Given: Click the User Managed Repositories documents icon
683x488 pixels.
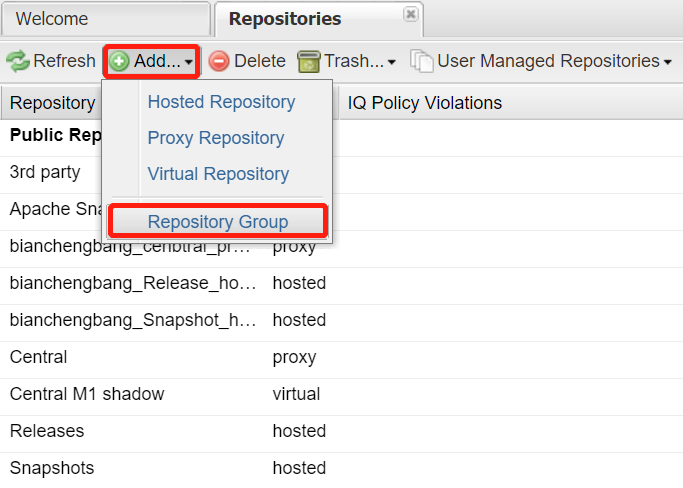Looking at the screenshot, I should click(422, 62).
